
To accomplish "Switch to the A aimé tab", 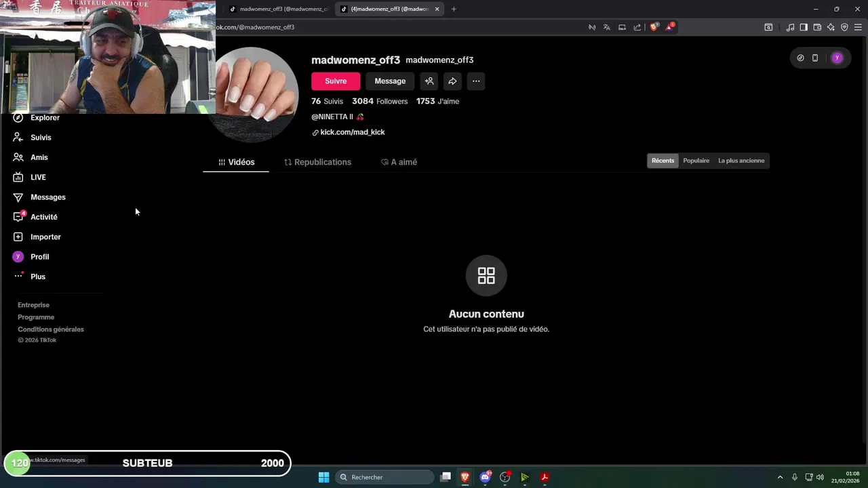I will click(399, 162).
